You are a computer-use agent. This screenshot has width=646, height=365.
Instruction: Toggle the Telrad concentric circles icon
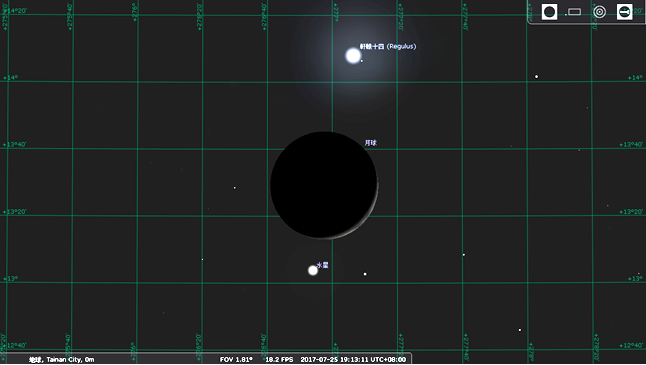[x=599, y=12]
